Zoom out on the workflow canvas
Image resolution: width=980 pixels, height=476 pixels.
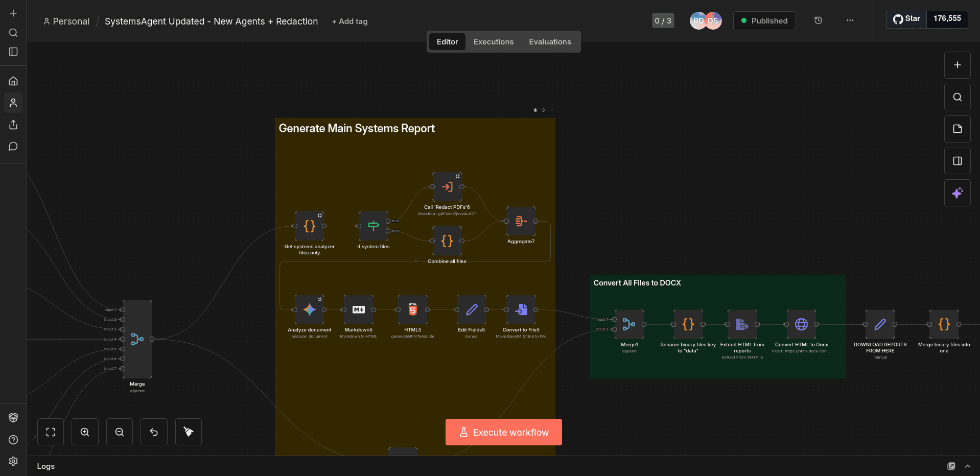click(x=120, y=432)
